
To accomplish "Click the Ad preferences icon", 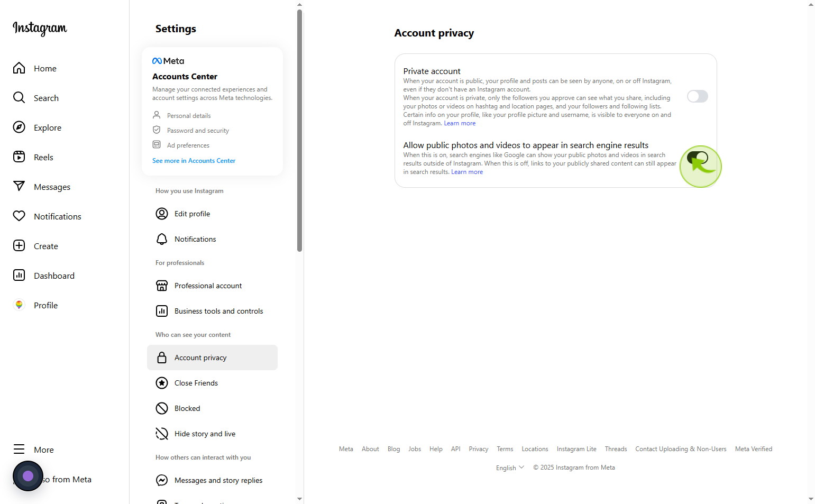I will tap(157, 144).
